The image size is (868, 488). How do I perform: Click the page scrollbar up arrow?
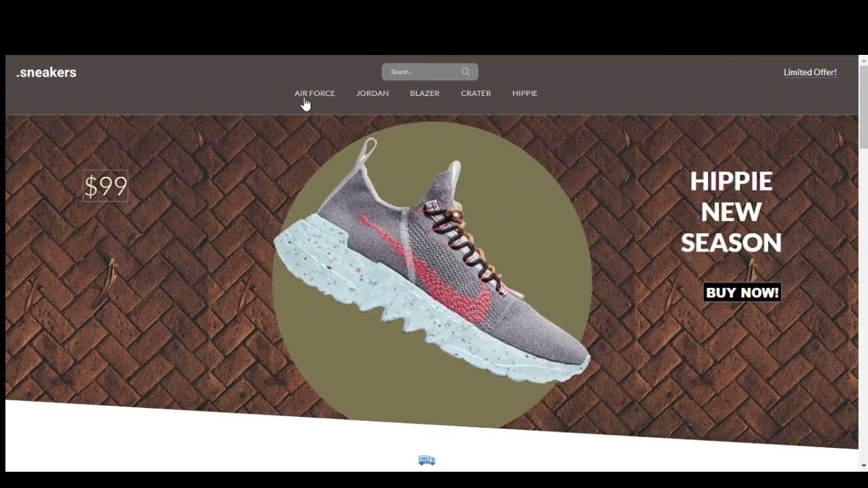[x=863, y=61]
